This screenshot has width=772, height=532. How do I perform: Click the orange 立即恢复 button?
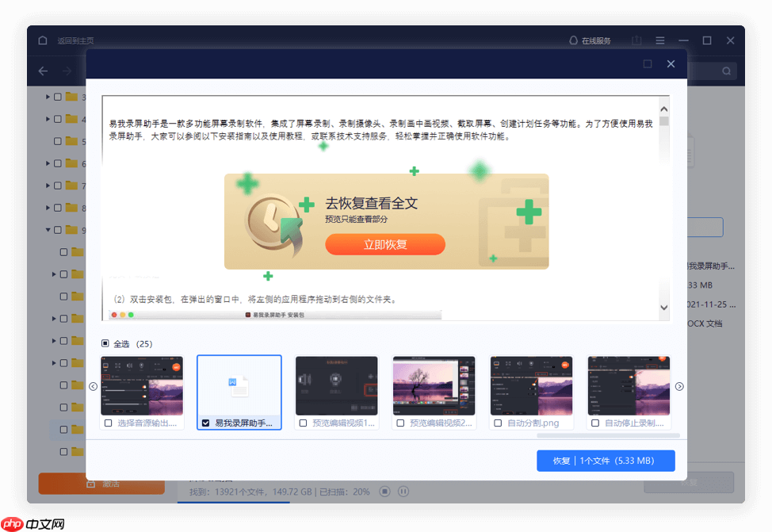coord(385,245)
